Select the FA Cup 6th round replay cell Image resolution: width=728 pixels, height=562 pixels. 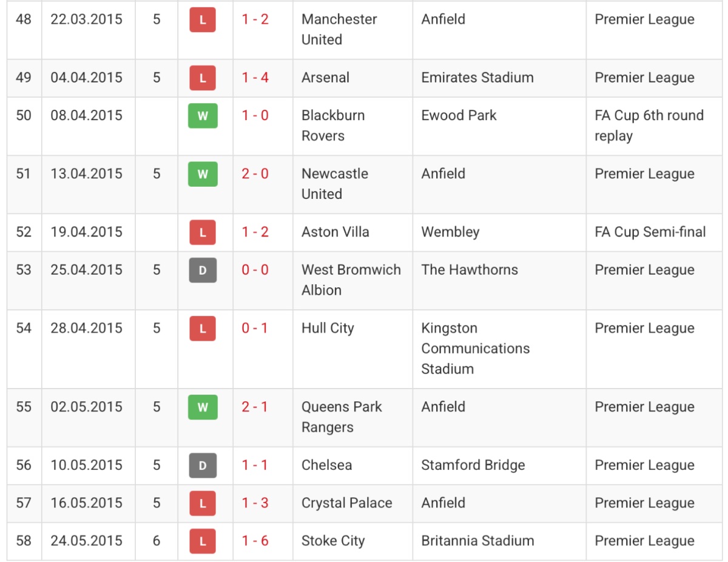655,126
